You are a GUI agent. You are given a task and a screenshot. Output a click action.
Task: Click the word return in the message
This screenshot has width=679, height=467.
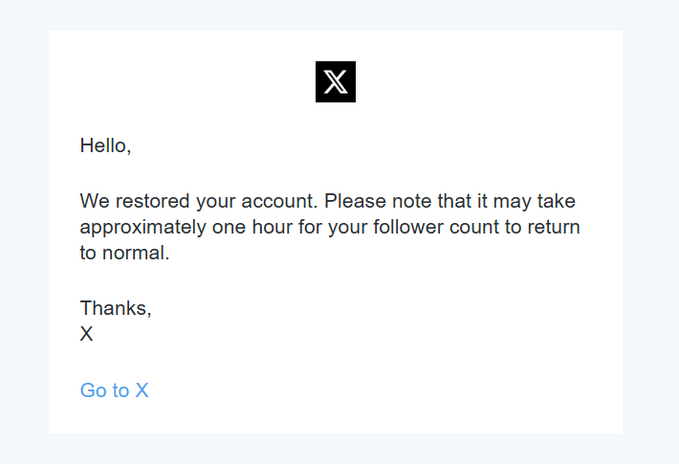[553, 228]
